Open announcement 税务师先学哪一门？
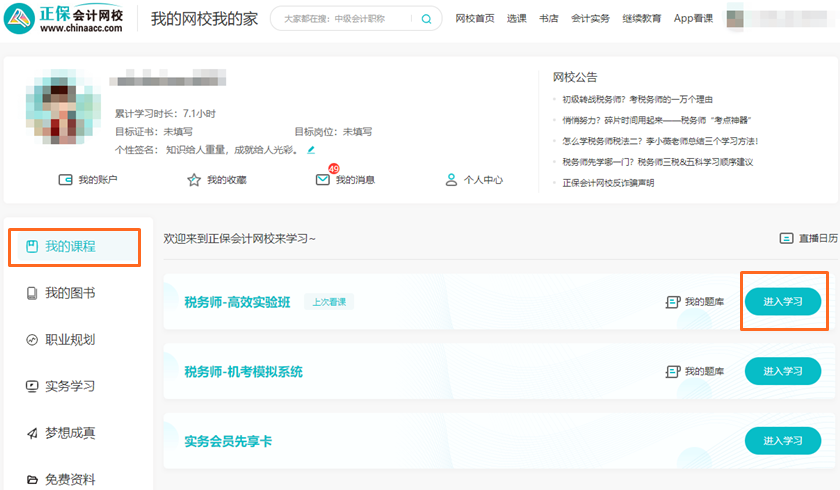The height and width of the screenshot is (490, 840). click(x=658, y=162)
